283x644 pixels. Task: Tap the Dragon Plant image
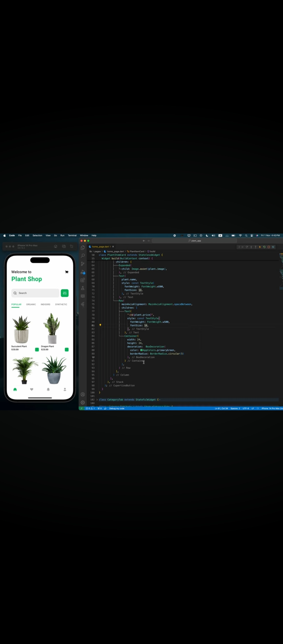pyautogui.click(x=52, y=328)
